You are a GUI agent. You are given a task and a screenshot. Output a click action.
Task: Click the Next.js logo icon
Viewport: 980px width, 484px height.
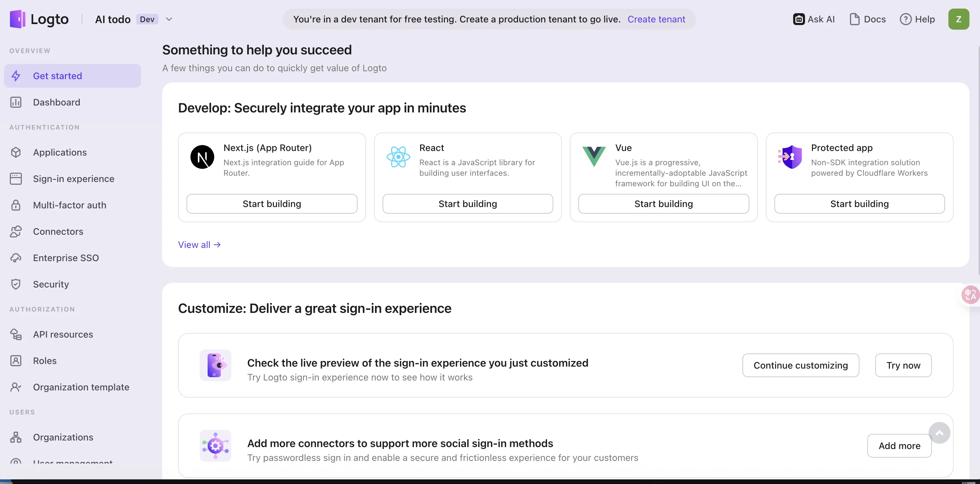click(202, 157)
